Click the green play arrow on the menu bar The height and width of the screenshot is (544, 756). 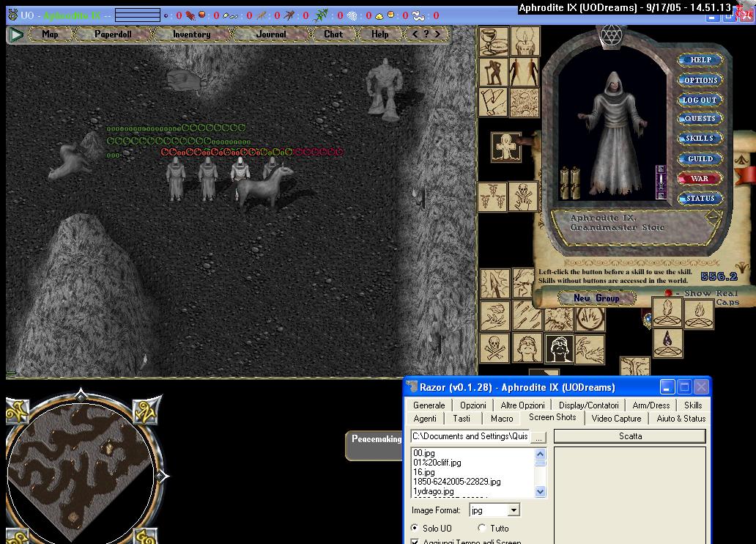(x=16, y=34)
